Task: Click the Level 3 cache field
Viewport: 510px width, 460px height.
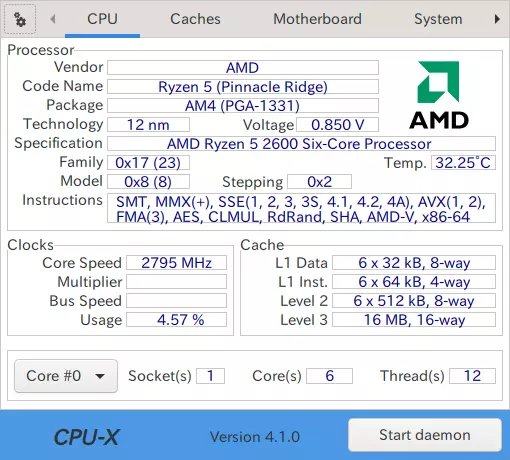Action: click(414, 320)
